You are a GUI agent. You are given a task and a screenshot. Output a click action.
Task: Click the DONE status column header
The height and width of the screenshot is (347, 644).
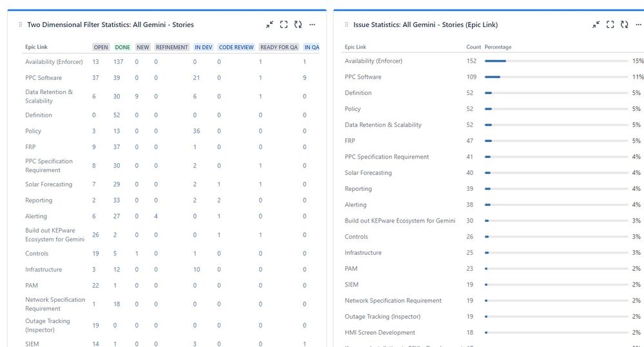[x=122, y=47]
